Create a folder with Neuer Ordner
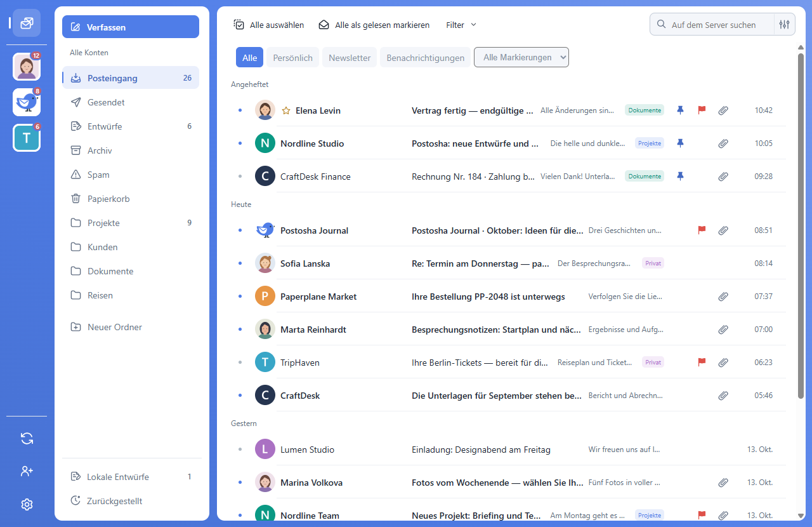This screenshot has height=527, width=812. click(131, 327)
